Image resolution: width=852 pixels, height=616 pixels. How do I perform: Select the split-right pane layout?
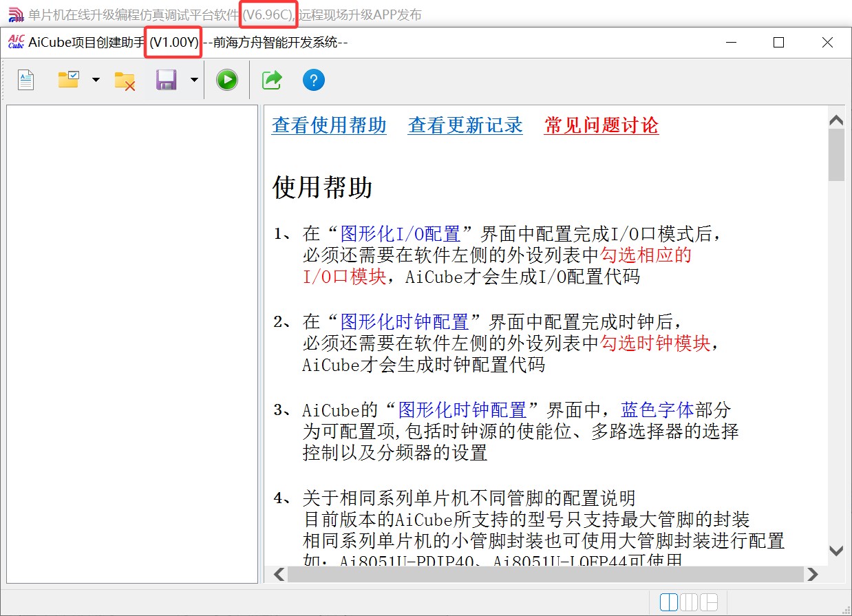pyautogui.click(x=709, y=602)
